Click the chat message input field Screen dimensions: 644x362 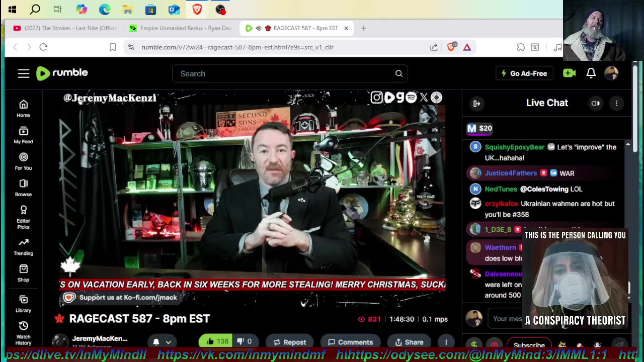tap(506, 318)
